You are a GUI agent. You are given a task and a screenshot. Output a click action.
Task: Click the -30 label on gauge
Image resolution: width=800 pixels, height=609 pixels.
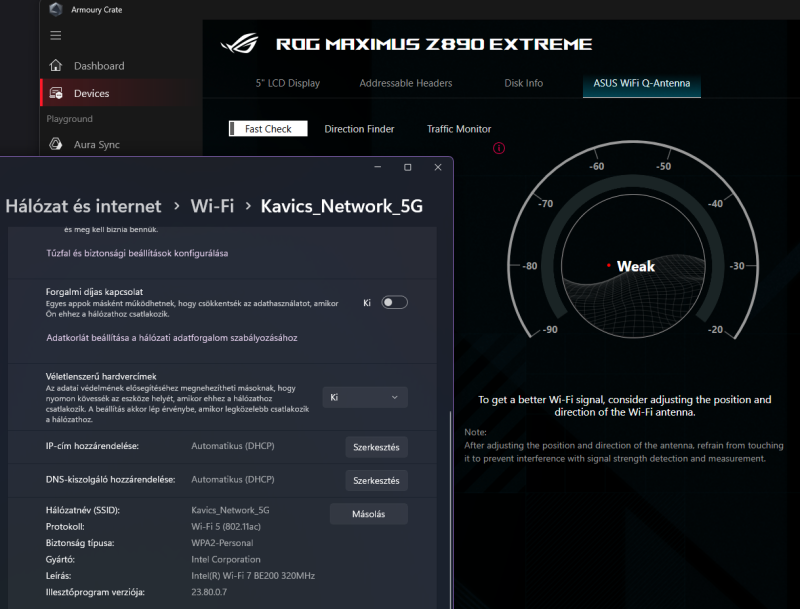pos(737,266)
